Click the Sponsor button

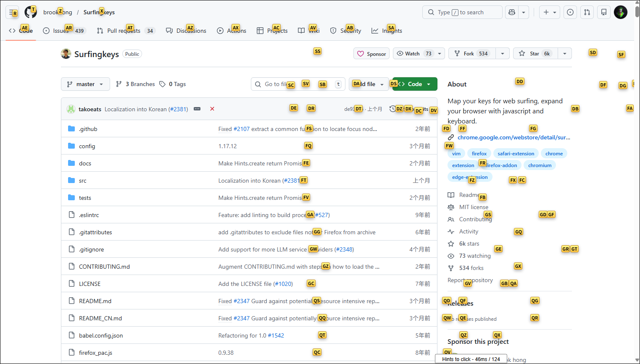[x=371, y=54]
